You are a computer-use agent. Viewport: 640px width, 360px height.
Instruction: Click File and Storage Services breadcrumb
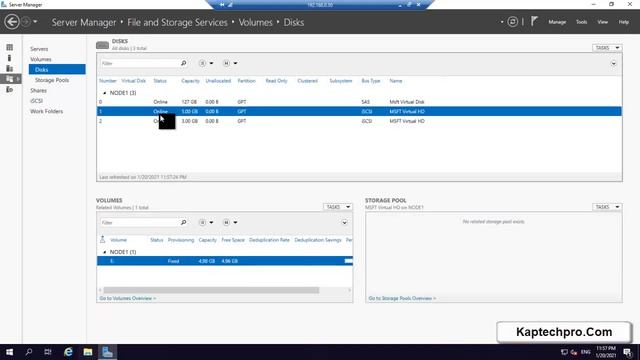pyautogui.click(x=177, y=22)
